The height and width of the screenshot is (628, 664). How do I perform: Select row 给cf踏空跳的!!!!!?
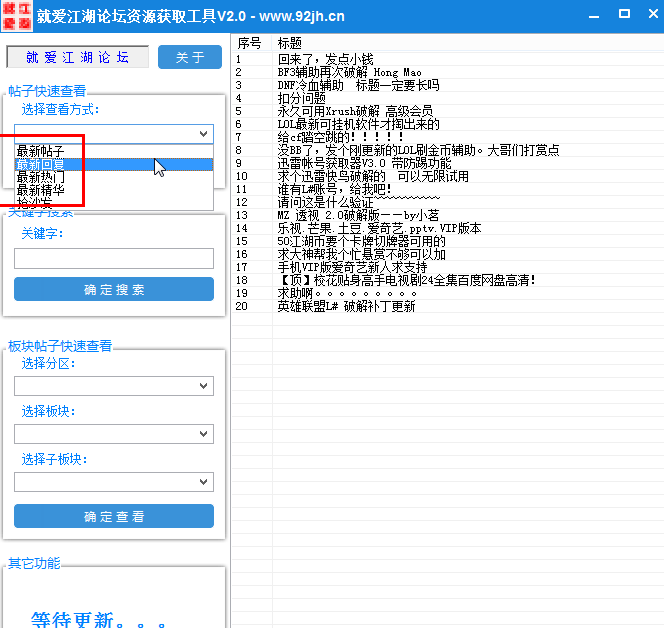point(448,137)
